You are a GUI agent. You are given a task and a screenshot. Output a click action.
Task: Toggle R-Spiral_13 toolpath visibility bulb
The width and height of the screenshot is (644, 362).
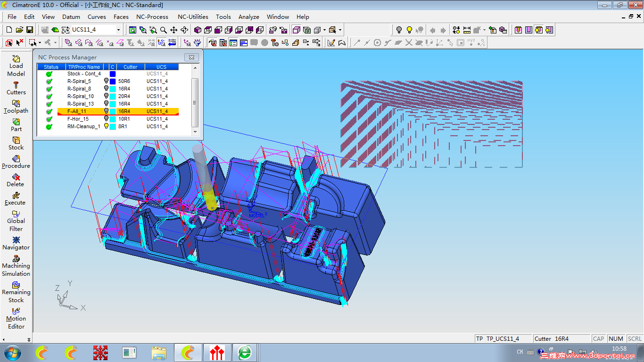point(107,104)
